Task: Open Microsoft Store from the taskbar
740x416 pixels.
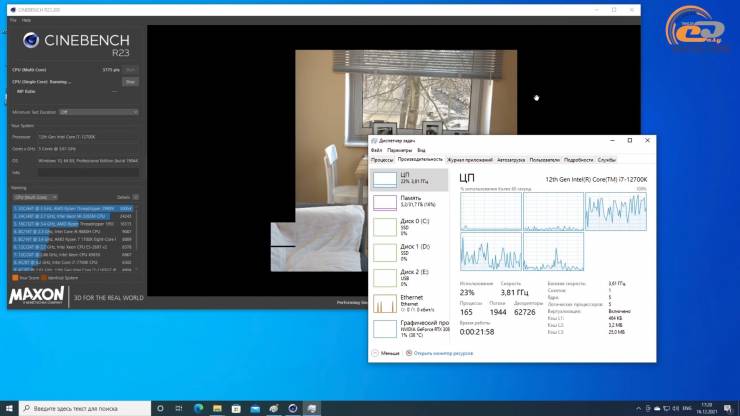Action: 236,408
